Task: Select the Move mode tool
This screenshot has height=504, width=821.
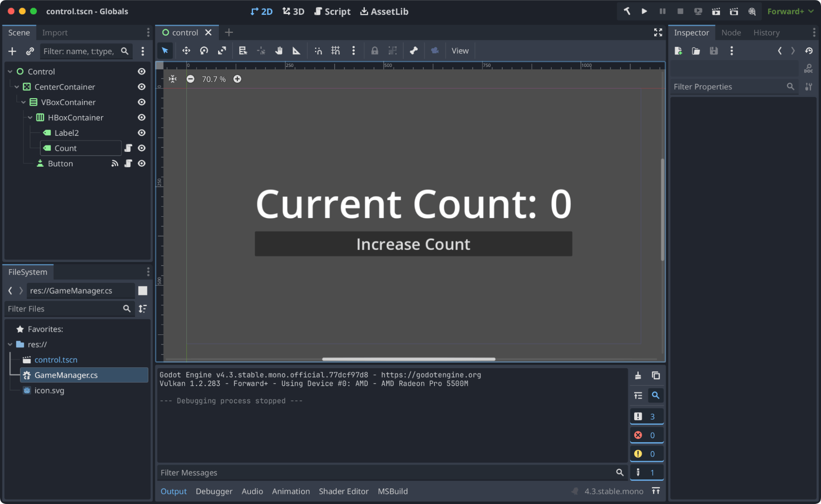Action: (186, 50)
